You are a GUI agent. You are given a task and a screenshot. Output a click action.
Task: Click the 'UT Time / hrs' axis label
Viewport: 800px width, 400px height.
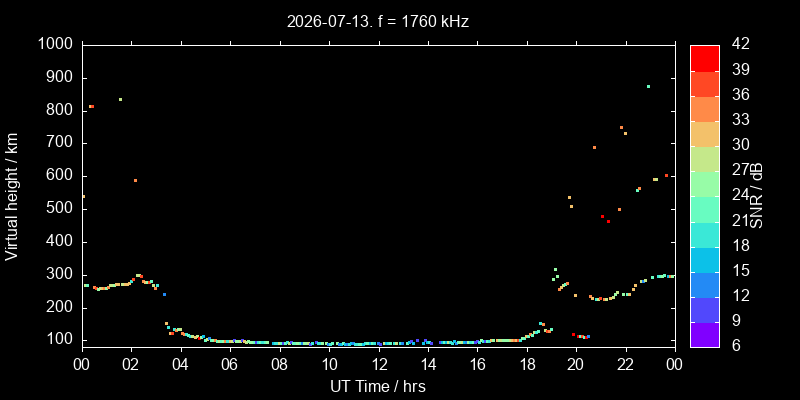point(378,386)
